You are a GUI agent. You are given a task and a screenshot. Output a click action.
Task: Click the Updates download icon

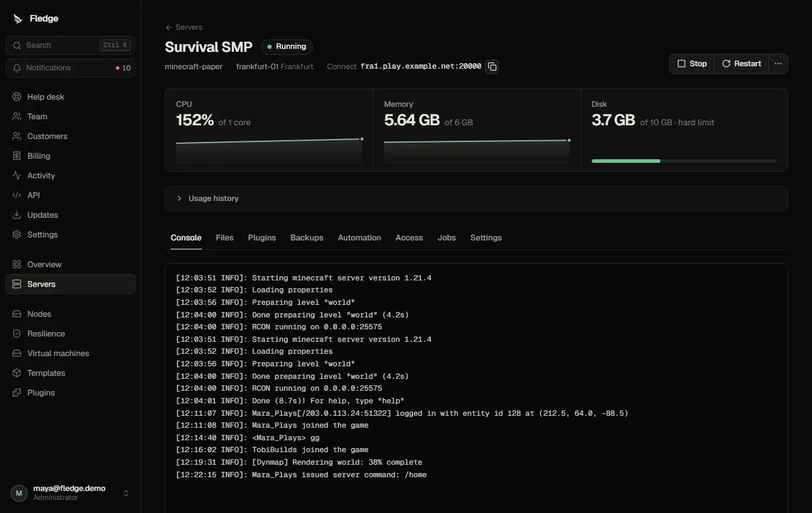pyautogui.click(x=17, y=215)
